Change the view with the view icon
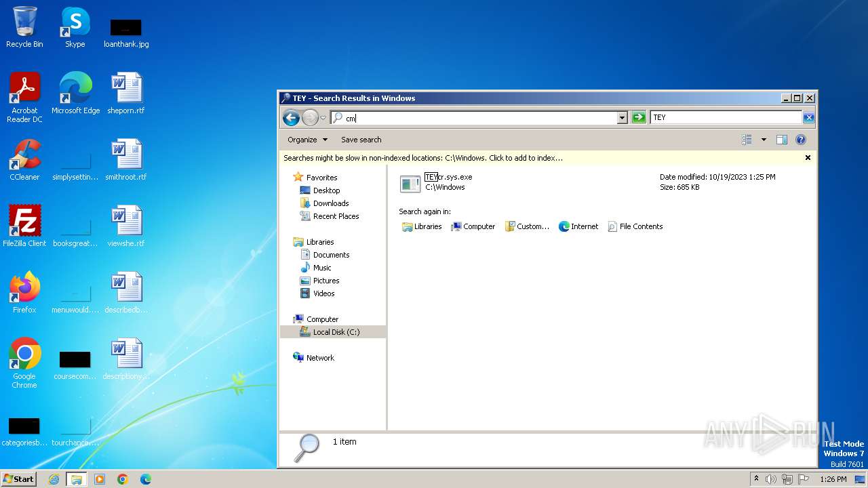The height and width of the screenshot is (488, 868). click(x=747, y=140)
